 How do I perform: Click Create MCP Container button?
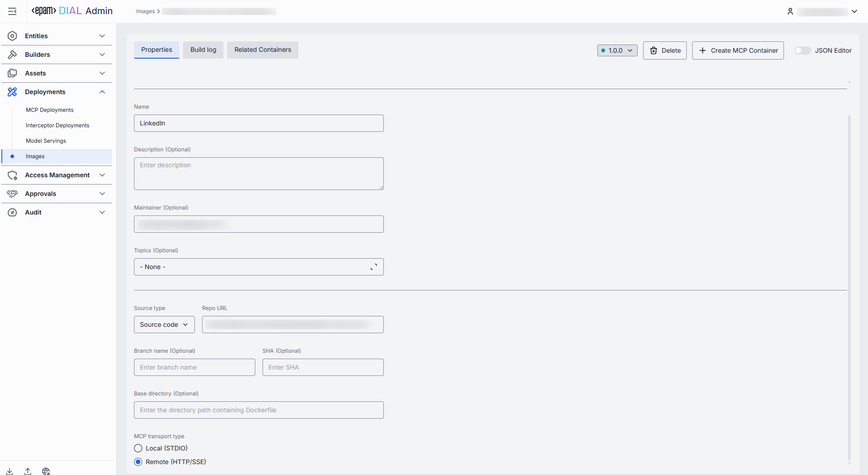pyautogui.click(x=738, y=50)
